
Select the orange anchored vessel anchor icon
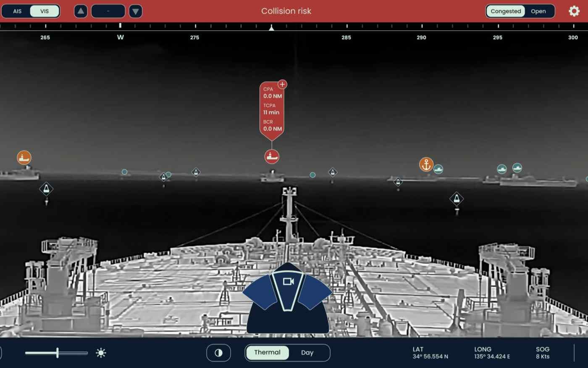pos(426,164)
